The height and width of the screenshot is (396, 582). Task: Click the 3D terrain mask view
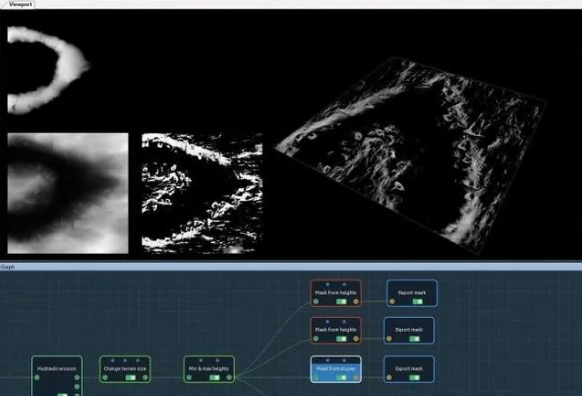[411, 156]
